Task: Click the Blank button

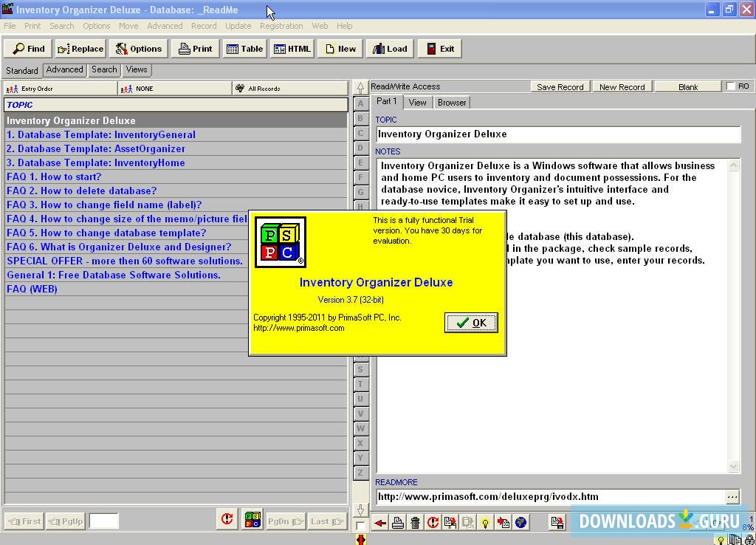Action: click(x=688, y=87)
